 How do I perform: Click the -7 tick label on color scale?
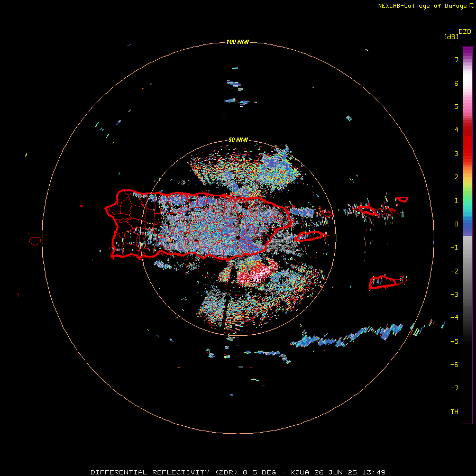click(x=454, y=388)
